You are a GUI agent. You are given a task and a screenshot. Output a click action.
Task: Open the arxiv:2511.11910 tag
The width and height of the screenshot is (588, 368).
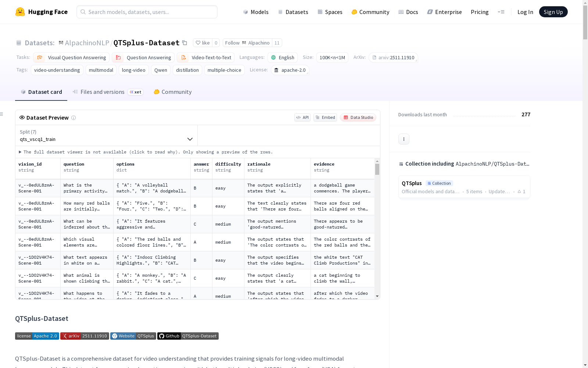393,57
